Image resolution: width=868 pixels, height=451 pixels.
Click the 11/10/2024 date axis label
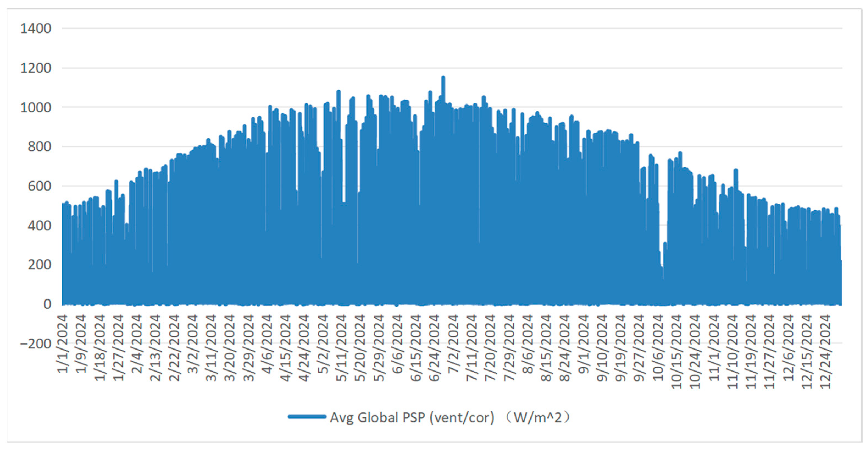(733, 352)
